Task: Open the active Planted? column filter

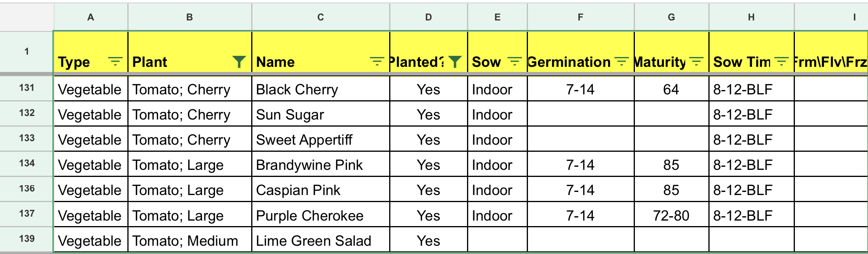Action: tap(455, 62)
